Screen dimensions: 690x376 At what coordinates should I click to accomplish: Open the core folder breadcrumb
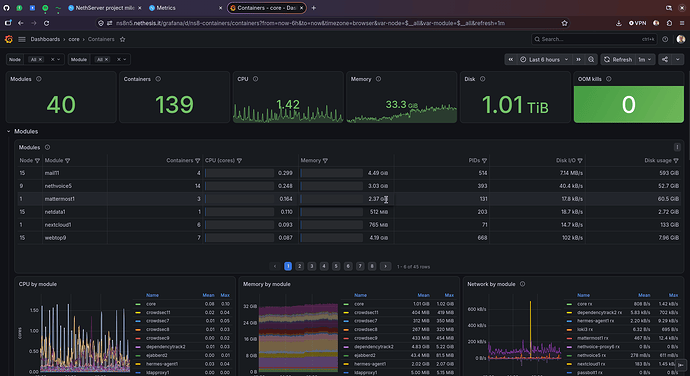(x=74, y=39)
